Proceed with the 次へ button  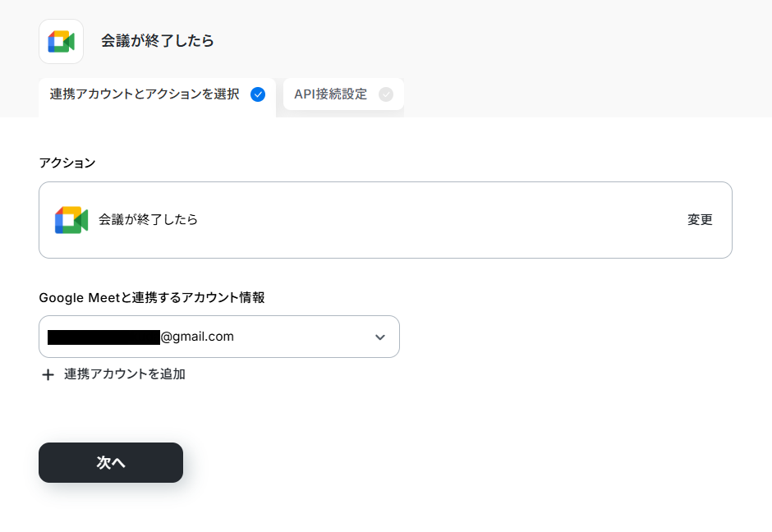(111, 462)
